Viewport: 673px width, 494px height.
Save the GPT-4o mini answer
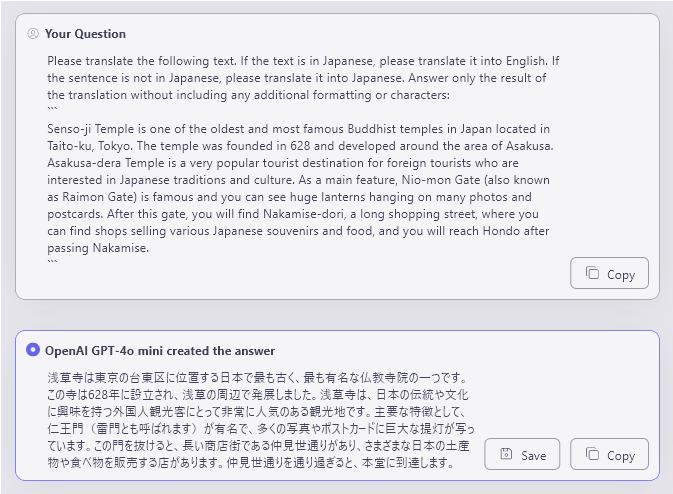[521, 455]
